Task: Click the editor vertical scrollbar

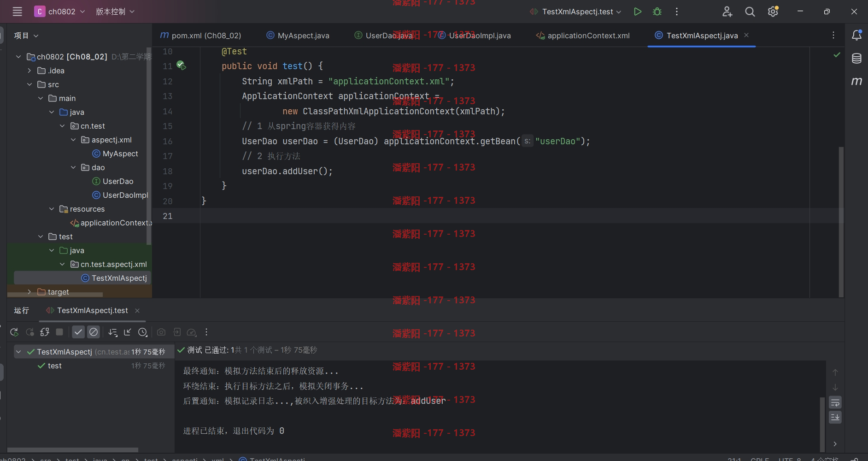Action: click(x=841, y=221)
